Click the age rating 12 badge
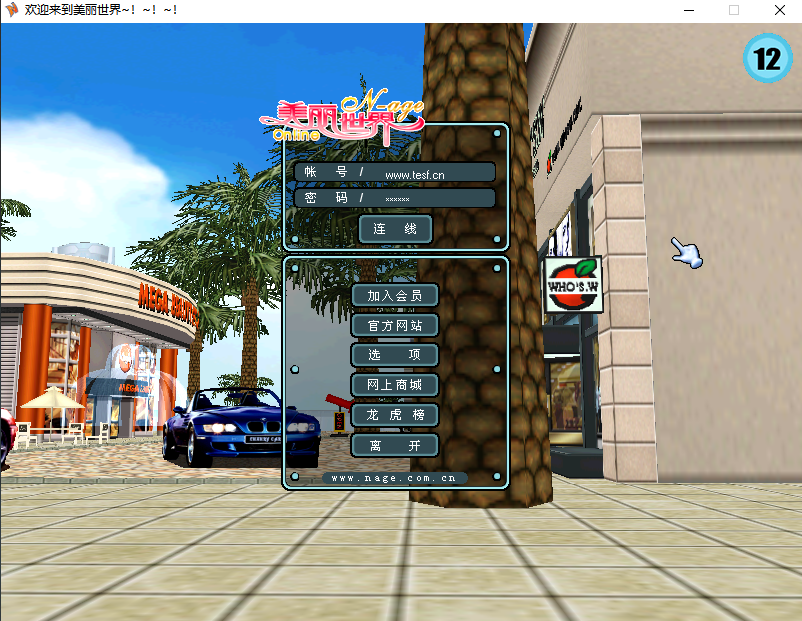This screenshot has height=621, width=802. [767, 58]
